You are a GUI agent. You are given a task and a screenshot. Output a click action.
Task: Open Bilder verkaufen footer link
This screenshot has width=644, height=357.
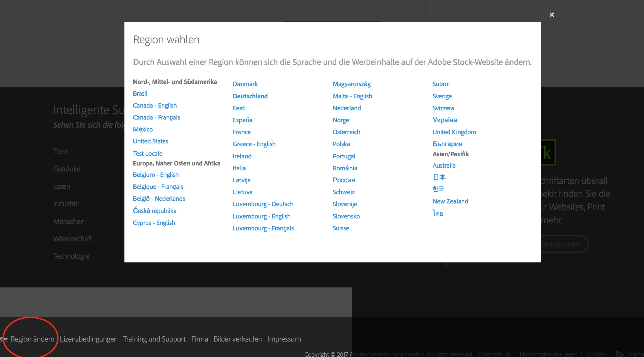point(238,339)
